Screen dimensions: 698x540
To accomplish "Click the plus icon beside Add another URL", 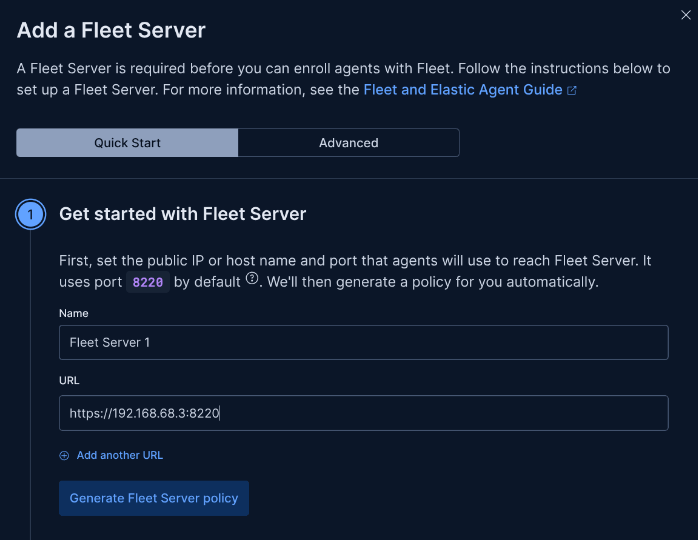I will tap(64, 455).
